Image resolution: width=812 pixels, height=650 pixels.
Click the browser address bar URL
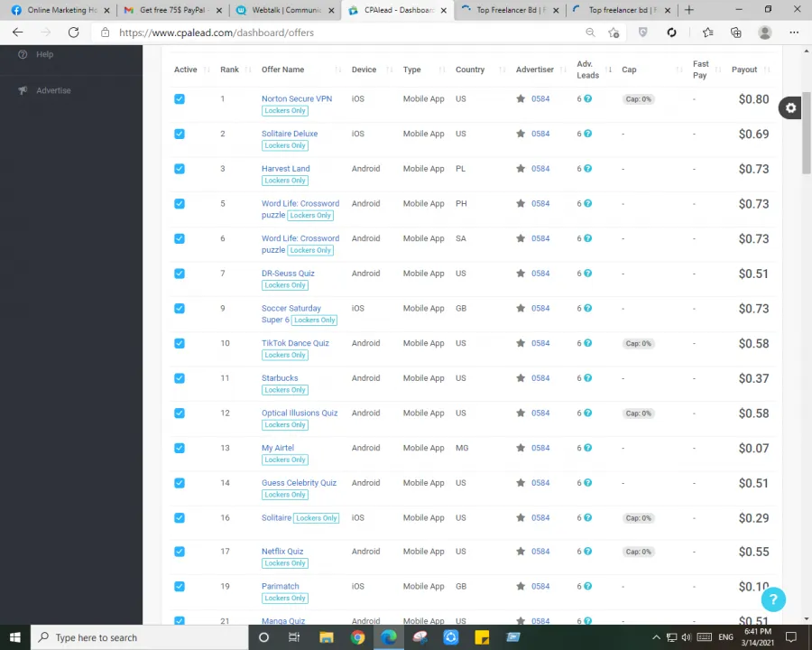(217, 32)
